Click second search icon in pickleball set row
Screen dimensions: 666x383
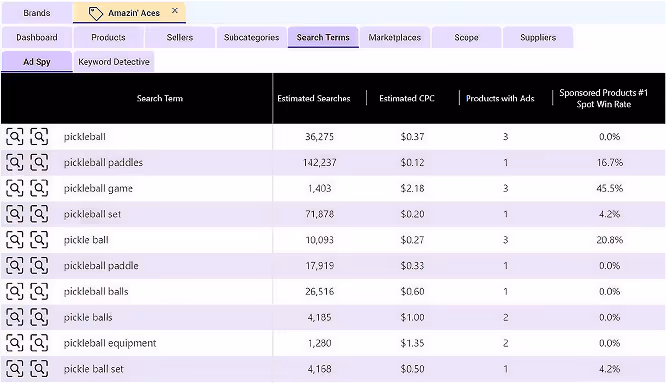(39, 214)
